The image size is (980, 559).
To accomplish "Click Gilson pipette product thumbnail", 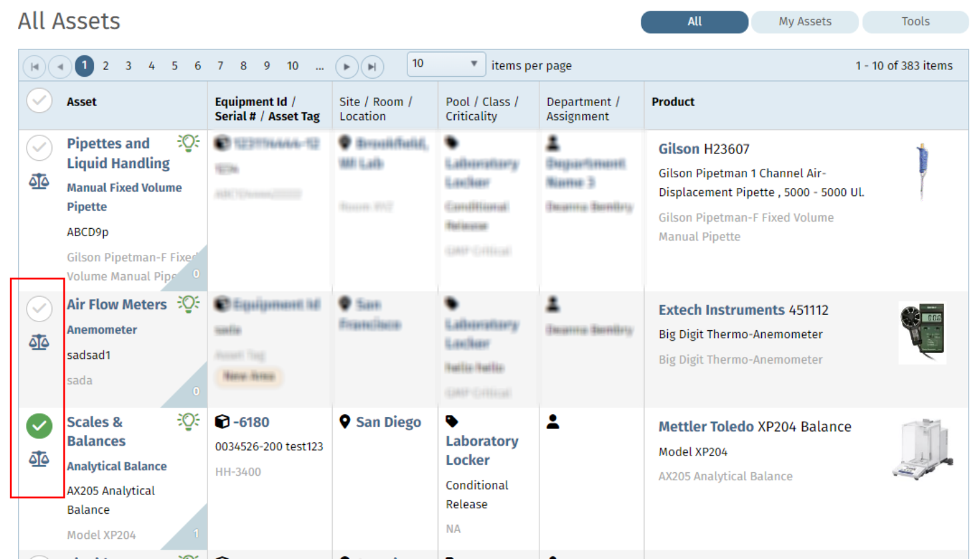I will pos(923,171).
